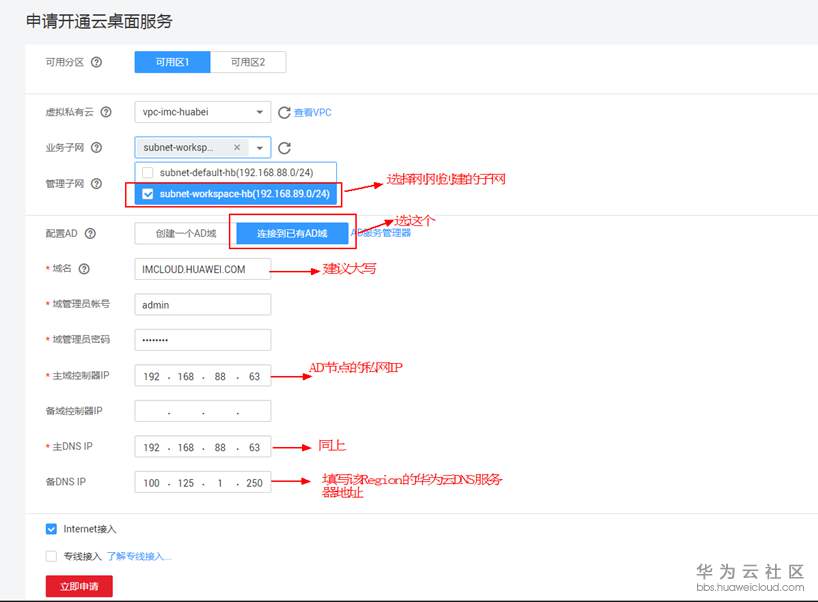
Task: Open the 了解专线接入 link
Action: (139, 557)
